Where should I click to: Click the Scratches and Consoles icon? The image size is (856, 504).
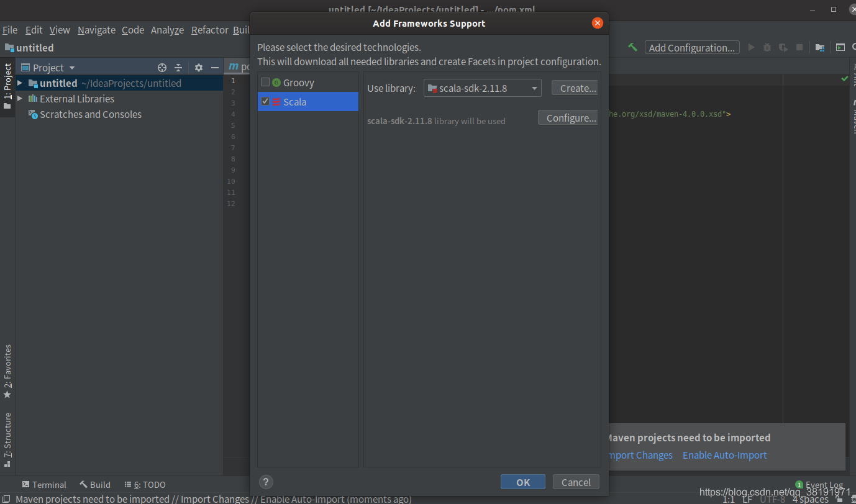(x=32, y=114)
